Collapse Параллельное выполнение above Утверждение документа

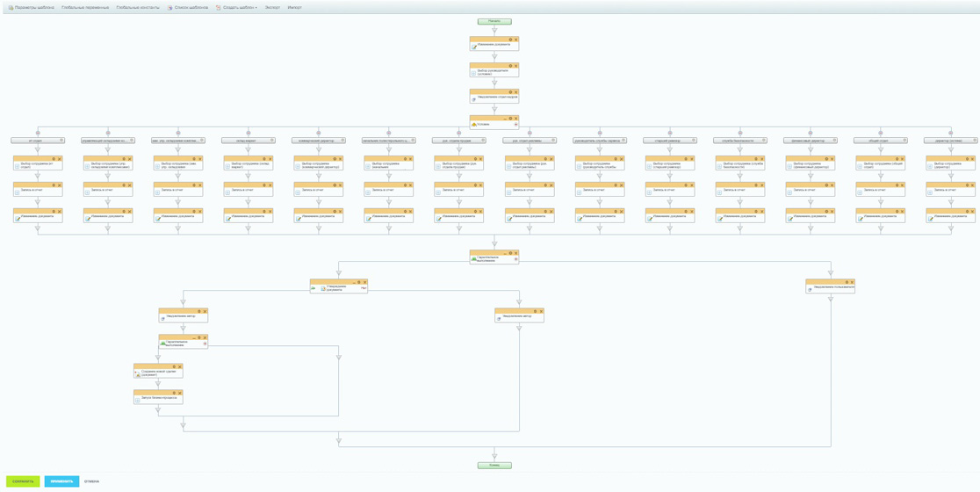pos(504,253)
